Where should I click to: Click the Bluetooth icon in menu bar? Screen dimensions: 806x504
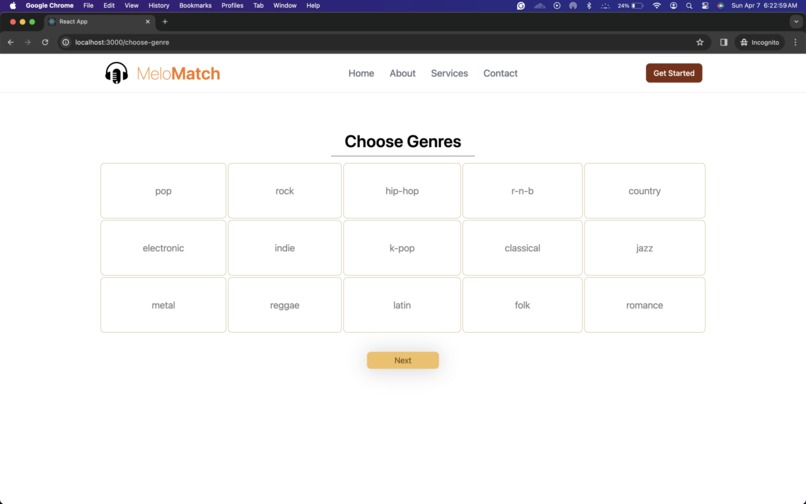pyautogui.click(x=589, y=6)
